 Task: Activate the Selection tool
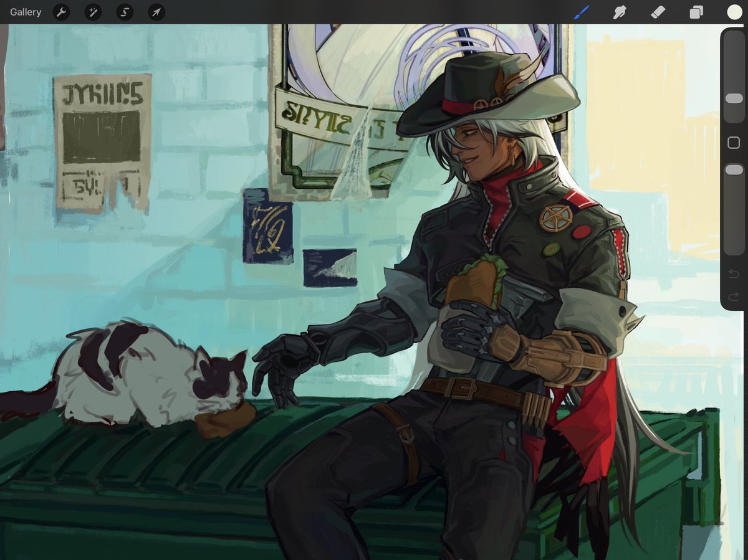[x=125, y=12]
